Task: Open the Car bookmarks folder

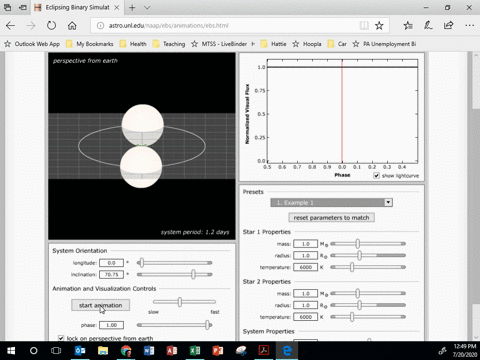Action: tap(337, 44)
